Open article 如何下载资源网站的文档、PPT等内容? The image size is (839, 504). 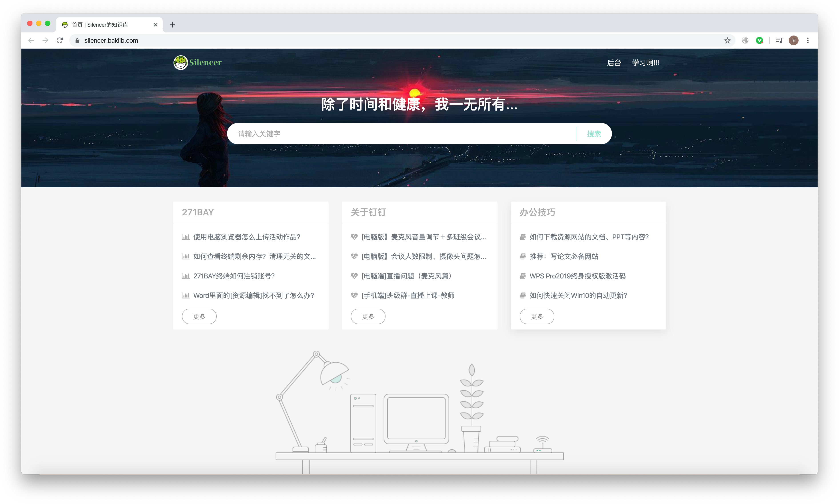pos(589,237)
